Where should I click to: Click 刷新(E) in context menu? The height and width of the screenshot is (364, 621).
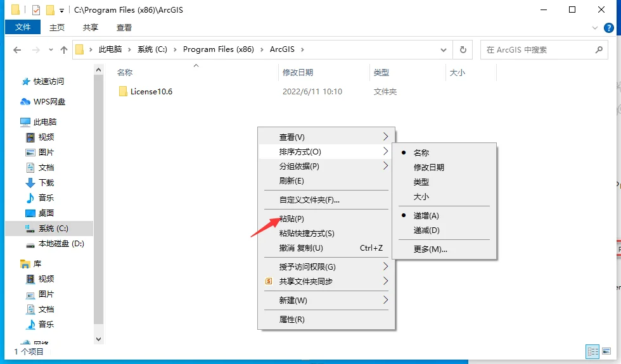[x=327, y=181]
